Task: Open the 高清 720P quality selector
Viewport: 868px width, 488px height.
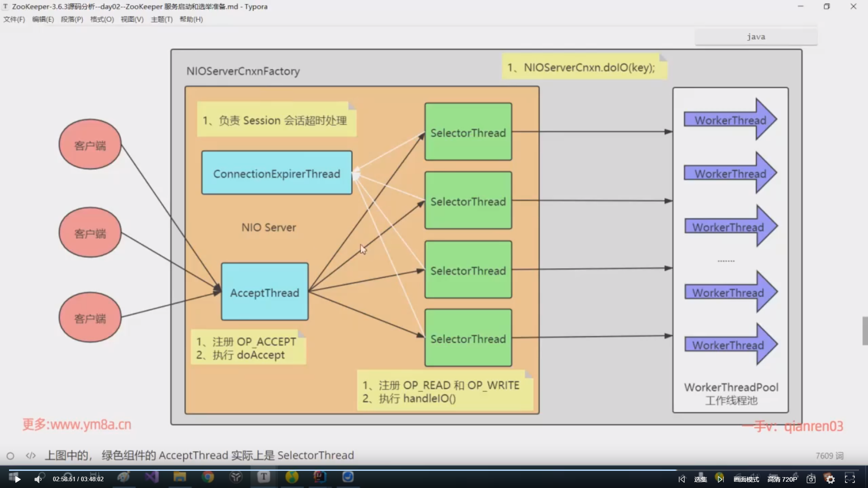Action: (x=782, y=479)
